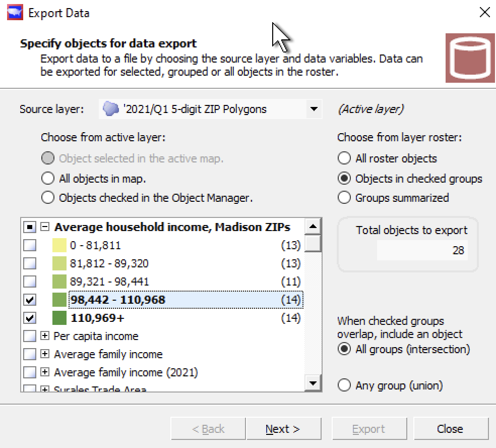
Task: Select All roster objects
Action: (x=345, y=158)
